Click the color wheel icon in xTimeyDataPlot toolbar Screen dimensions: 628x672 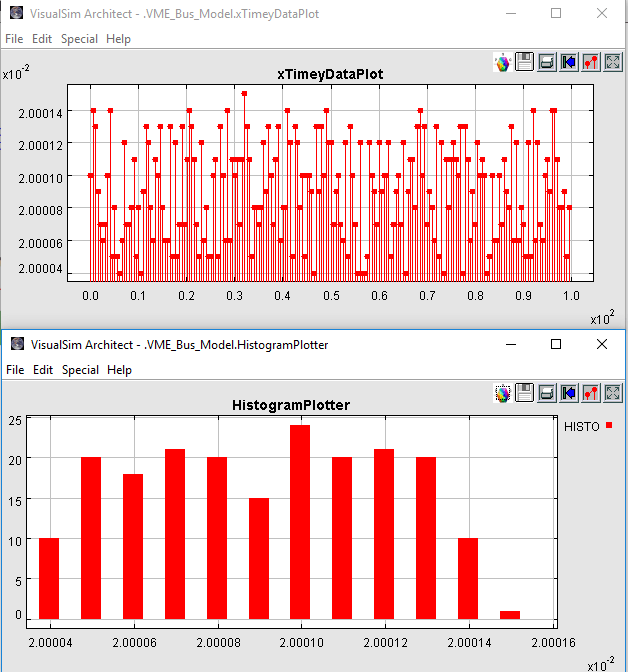coord(503,63)
